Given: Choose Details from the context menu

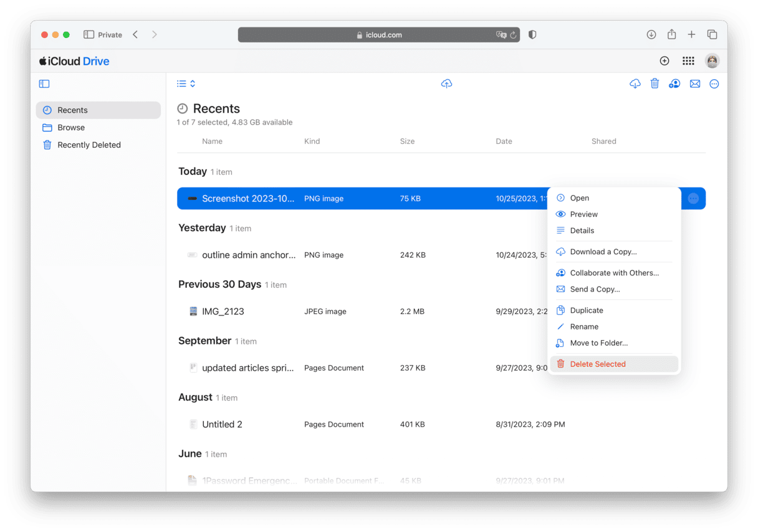Looking at the screenshot, I should click(x=614, y=230).
